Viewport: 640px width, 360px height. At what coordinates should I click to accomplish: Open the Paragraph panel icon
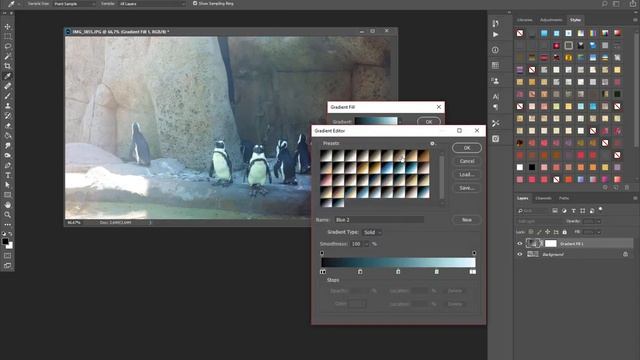pyautogui.click(x=496, y=107)
